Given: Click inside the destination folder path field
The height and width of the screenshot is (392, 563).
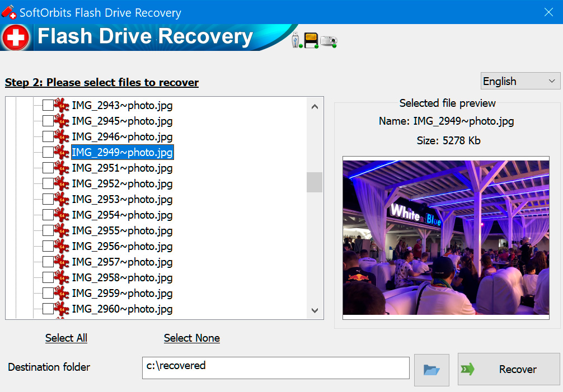Looking at the screenshot, I should click(275, 368).
